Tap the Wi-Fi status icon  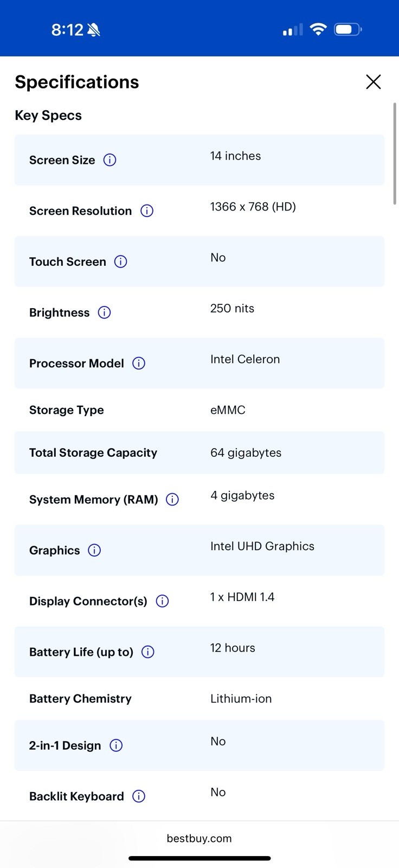[318, 29]
